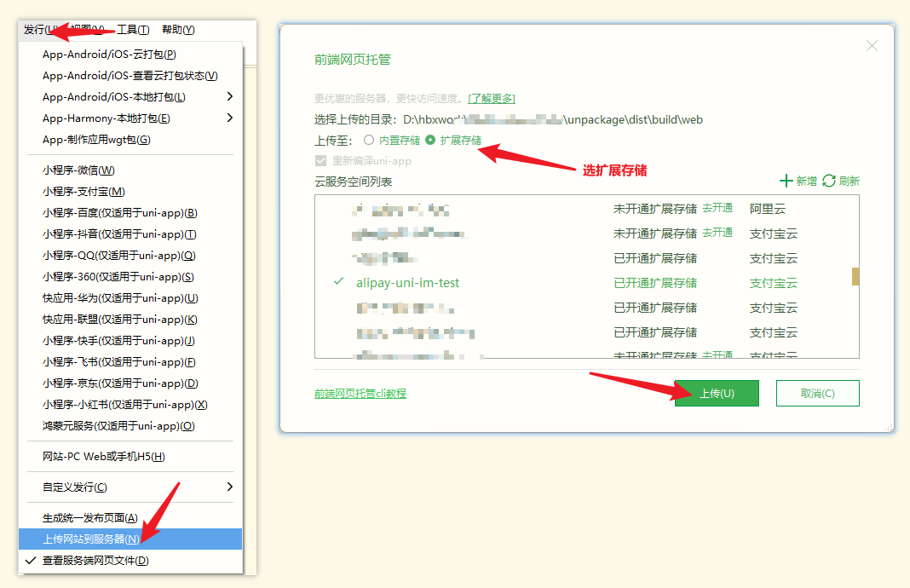Select alipay-uni-im-test service space row
The image size is (910, 588).
point(407,283)
